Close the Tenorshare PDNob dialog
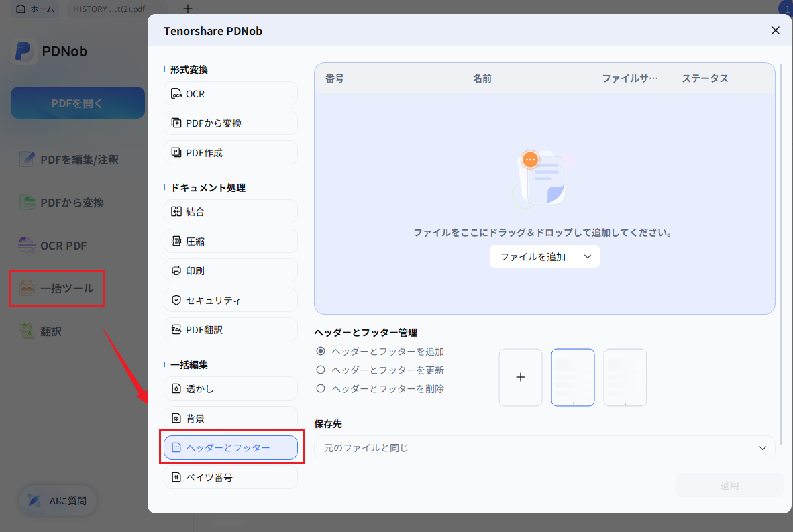 tap(776, 30)
